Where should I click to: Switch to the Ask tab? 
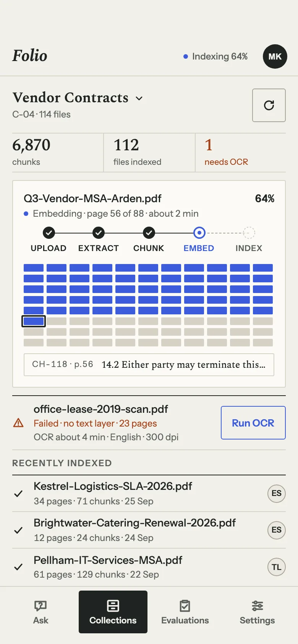coord(40,612)
